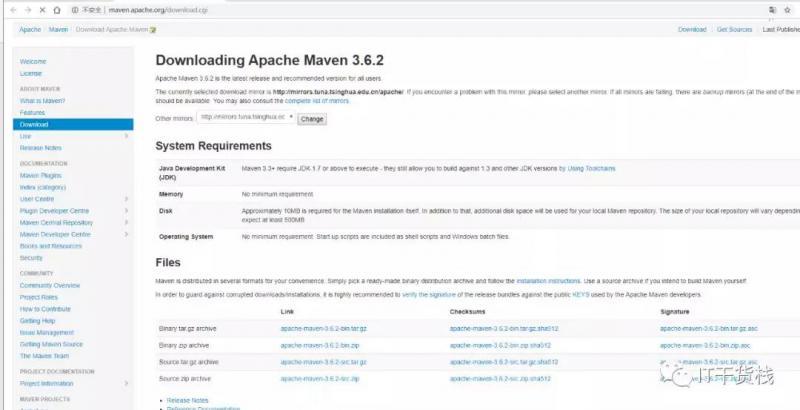Click the Source tar.gz archive row label
Screen dimensions: 800x410
click(188, 362)
